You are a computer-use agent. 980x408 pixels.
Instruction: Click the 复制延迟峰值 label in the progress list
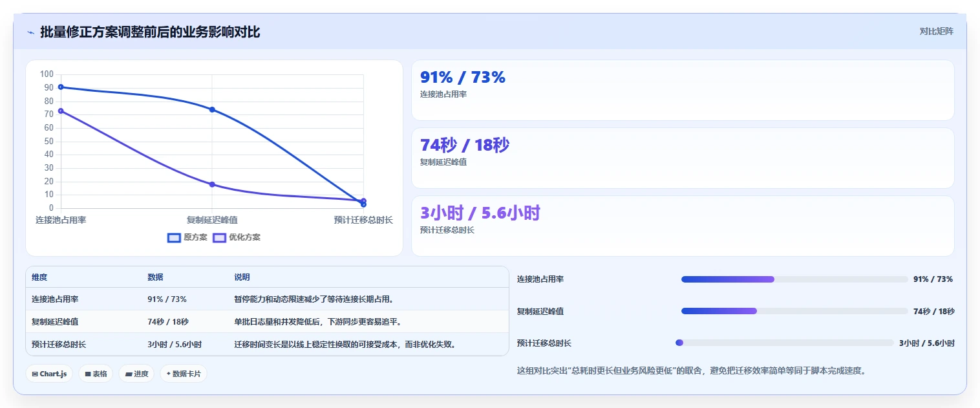click(540, 311)
